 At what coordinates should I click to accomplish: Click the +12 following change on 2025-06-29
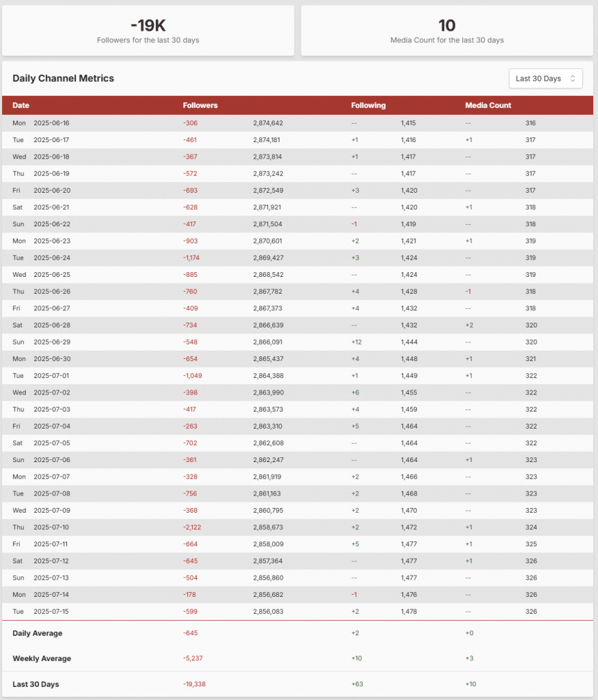[356, 342]
